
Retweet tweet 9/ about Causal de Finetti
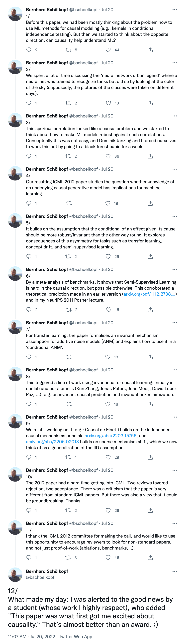[x=68, y=457]
